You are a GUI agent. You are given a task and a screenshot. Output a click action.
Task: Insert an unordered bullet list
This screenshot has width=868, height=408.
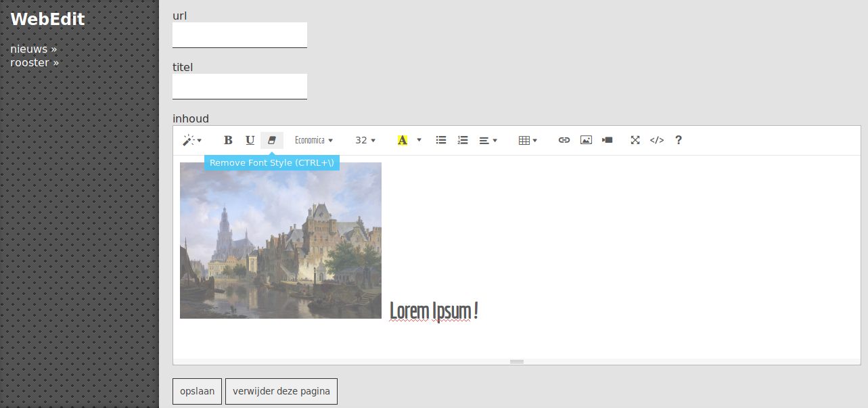pyautogui.click(x=441, y=140)
